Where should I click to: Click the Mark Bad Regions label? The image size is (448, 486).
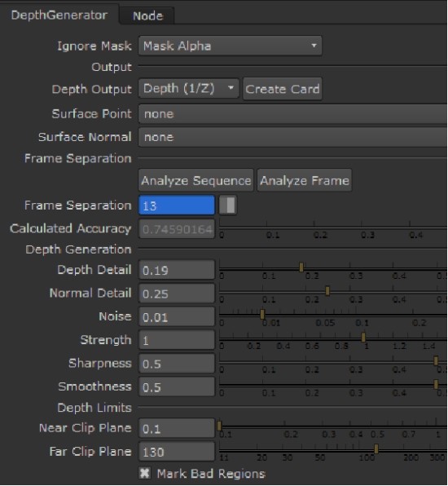coord(211,474)
